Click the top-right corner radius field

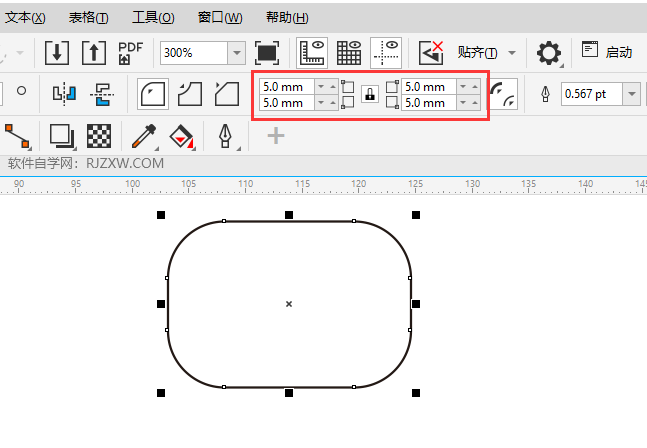[429, 87]
